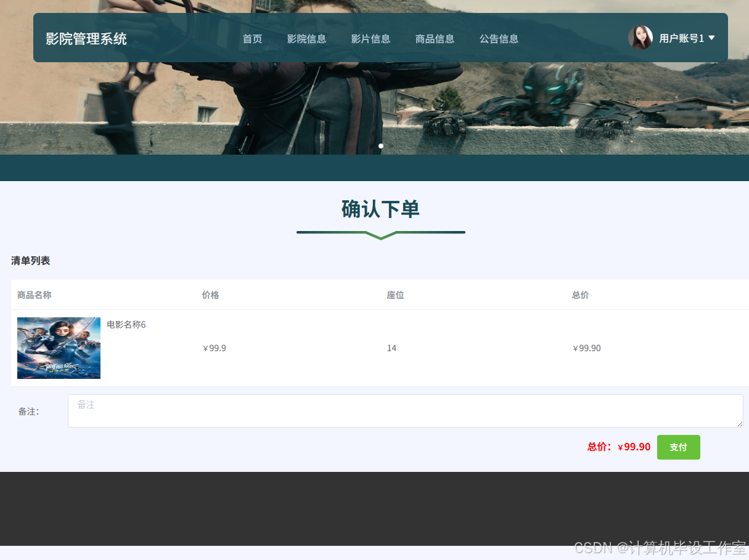Expand the 用户账号1 dropdown arrow
749x560 pixels.
711,38
